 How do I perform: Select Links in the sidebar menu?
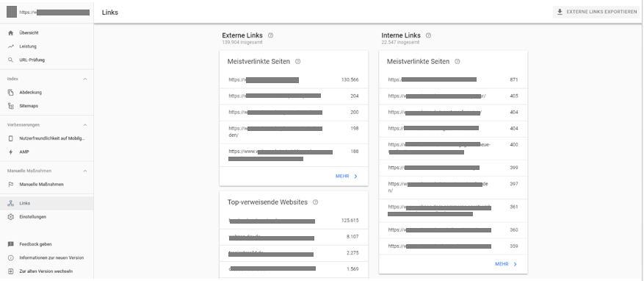(x=46, y=203)
